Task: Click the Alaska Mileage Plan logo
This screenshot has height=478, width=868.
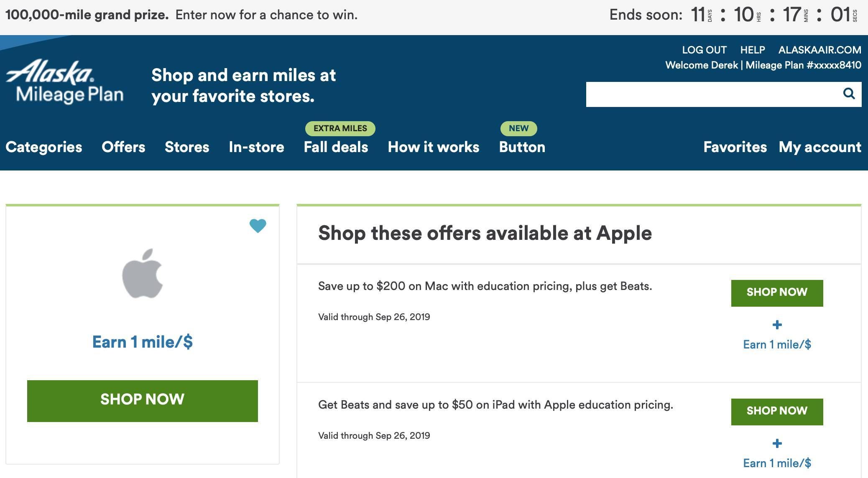Action: (65, 82)
